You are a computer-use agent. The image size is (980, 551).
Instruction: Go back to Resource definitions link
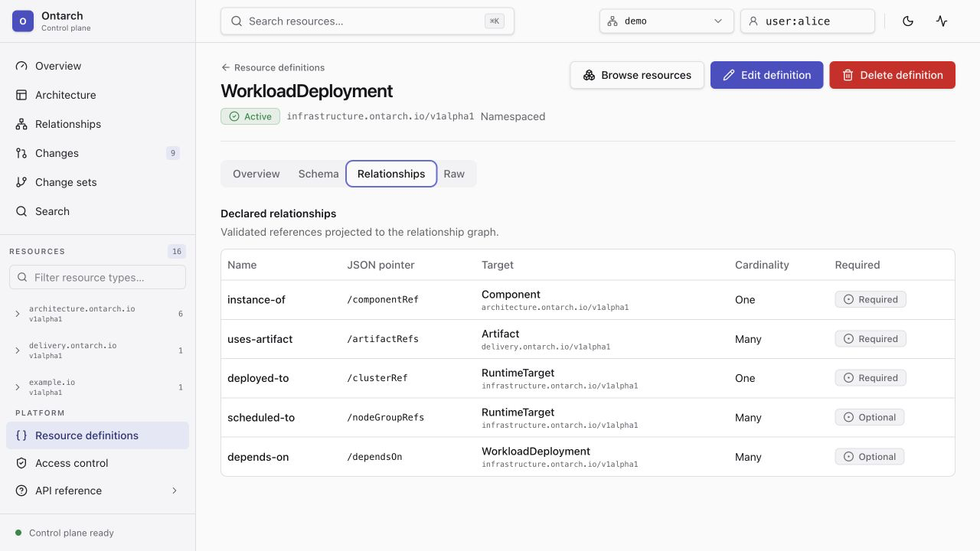(273, 67)
